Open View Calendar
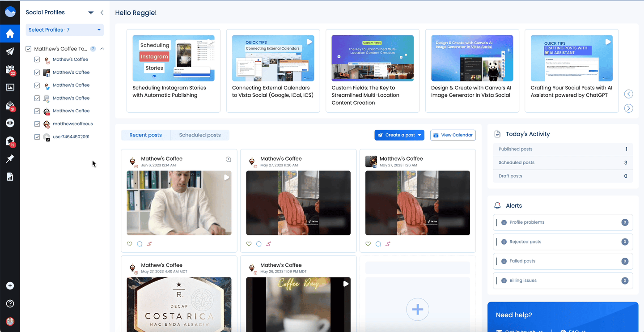The image size is (644, 332). pos(453,135)
